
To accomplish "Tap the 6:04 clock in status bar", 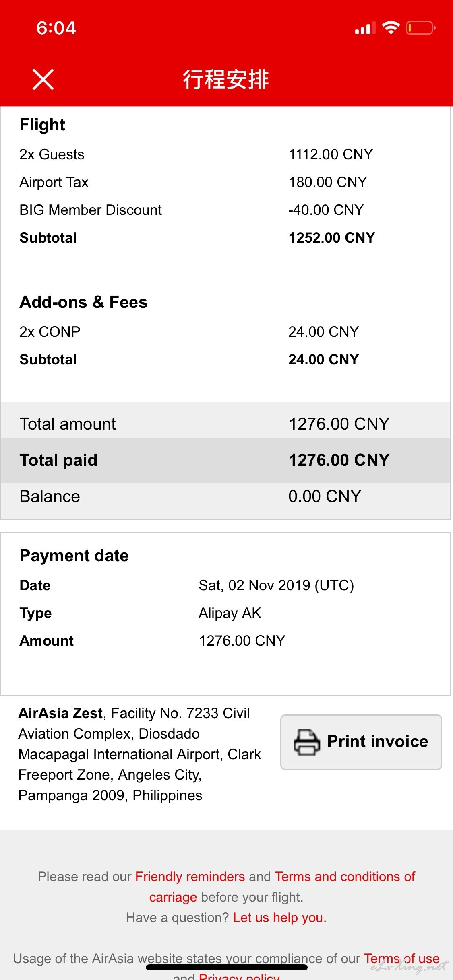I will point(56,28).
